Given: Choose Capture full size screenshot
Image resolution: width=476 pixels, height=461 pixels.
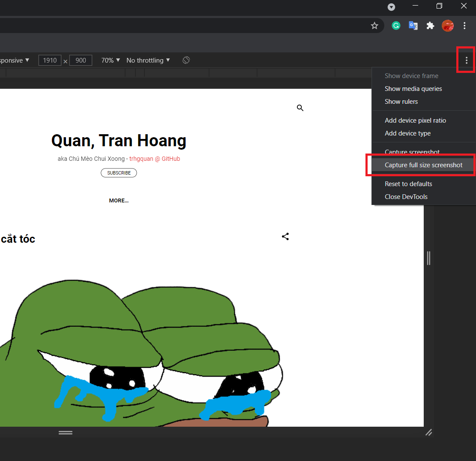Looking at the screenshot, I should (422, 165).
